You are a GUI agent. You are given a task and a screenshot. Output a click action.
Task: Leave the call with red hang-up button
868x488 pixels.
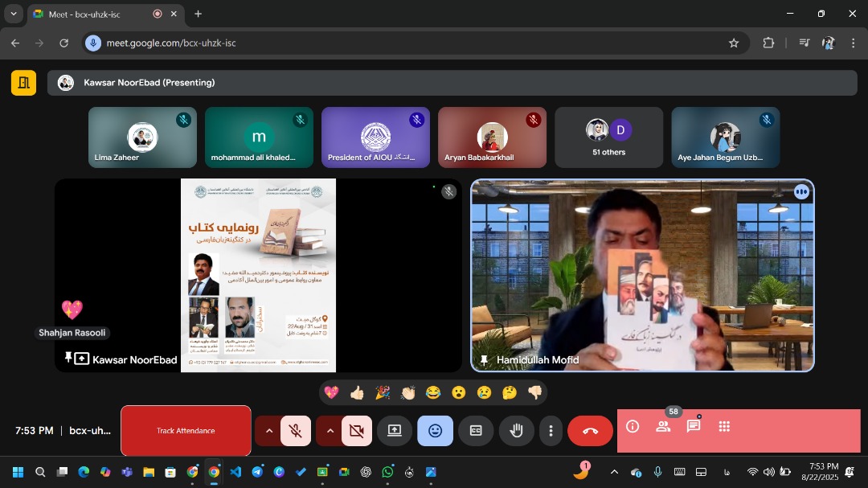pos(590,431)
